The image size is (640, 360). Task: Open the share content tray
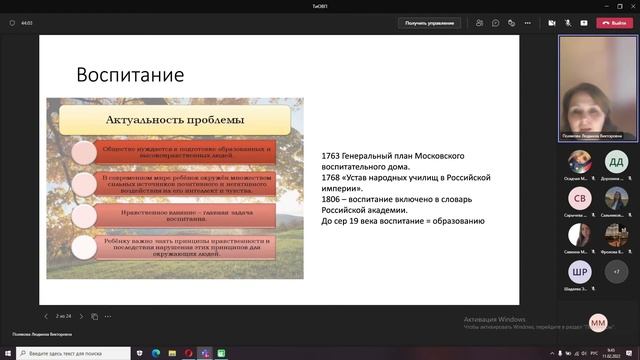pyautogui.click(x=584, y=23)
